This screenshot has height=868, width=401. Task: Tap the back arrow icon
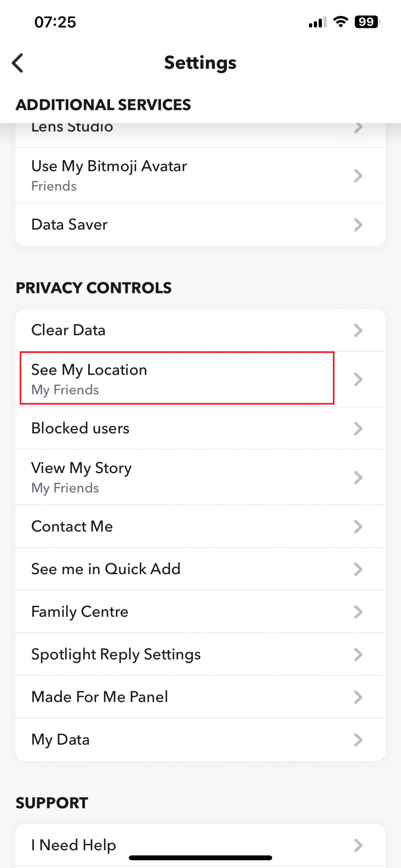coord(17,63)
